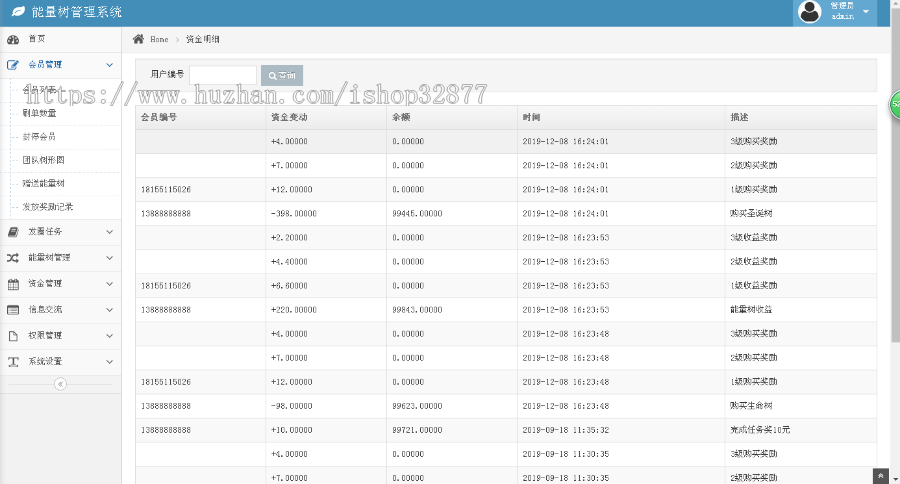Screen dimensions: 900x484
Task: Open the 刷单数量 submenu item
Action: (40, 113)
